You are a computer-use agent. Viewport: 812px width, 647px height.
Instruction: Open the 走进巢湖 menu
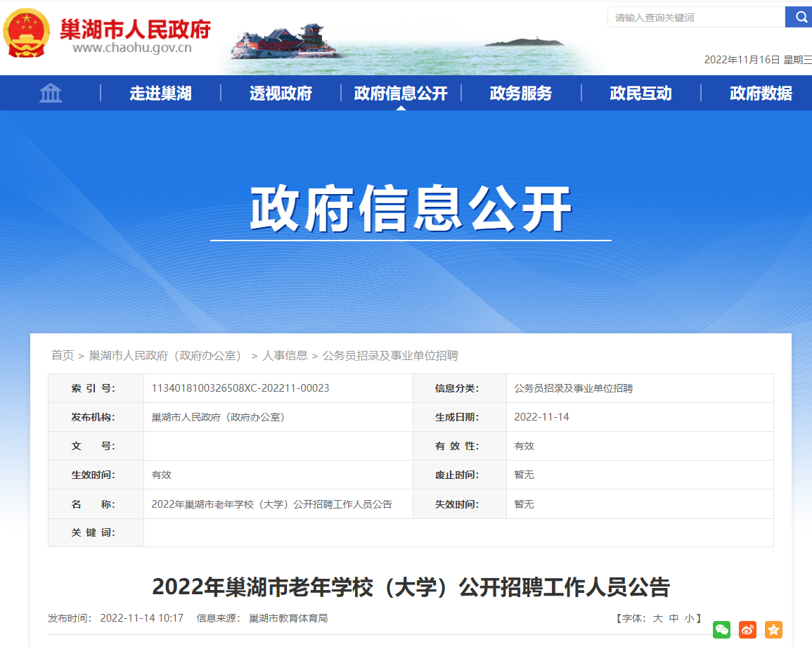point(160,94)
